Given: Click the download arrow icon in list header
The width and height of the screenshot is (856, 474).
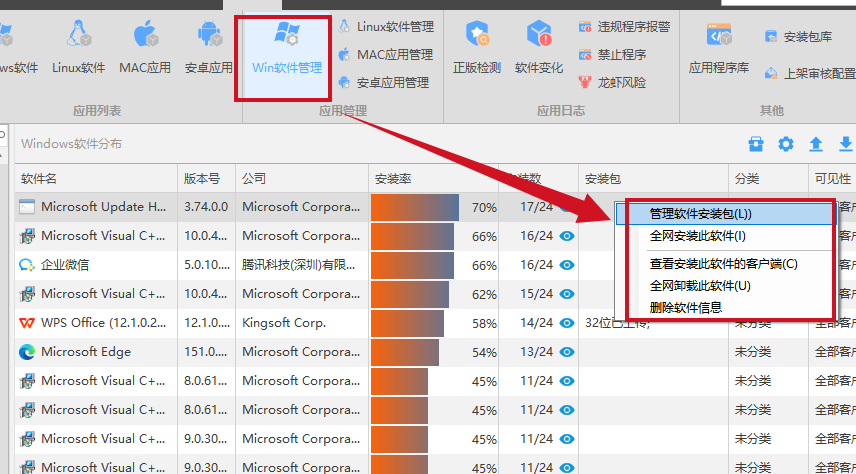Looking at the screenshot, I should click(x=845, y=144).
